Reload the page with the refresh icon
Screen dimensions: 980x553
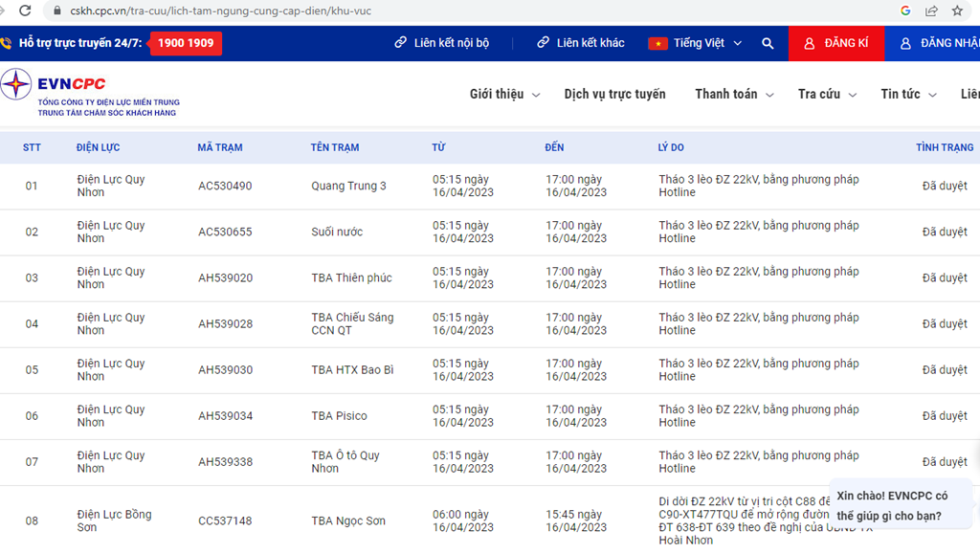(25, 11)
